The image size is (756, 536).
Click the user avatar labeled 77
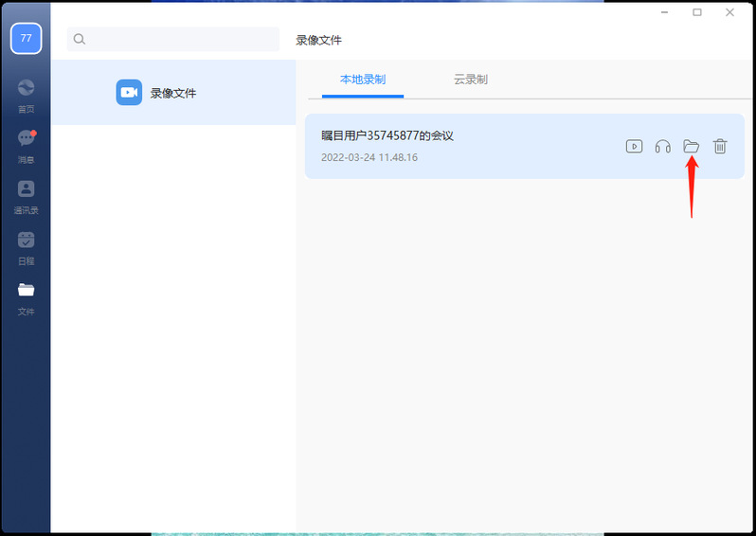[26, 38]
